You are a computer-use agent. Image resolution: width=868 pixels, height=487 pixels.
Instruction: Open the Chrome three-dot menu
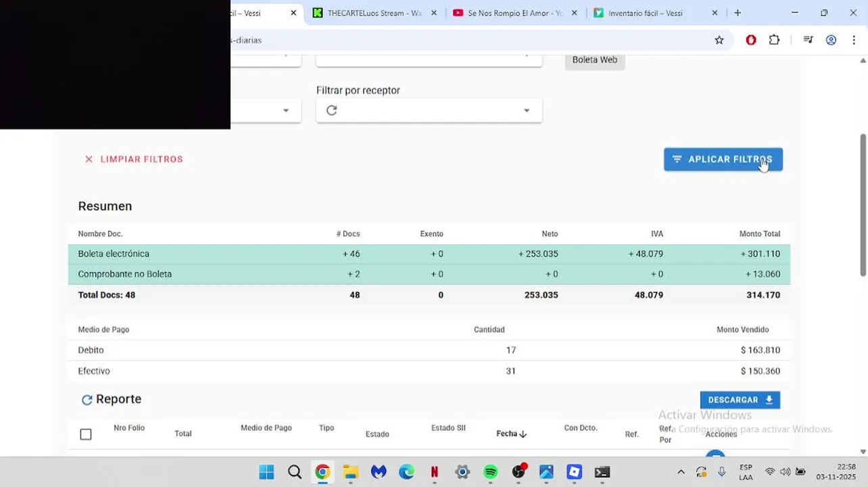854,40
